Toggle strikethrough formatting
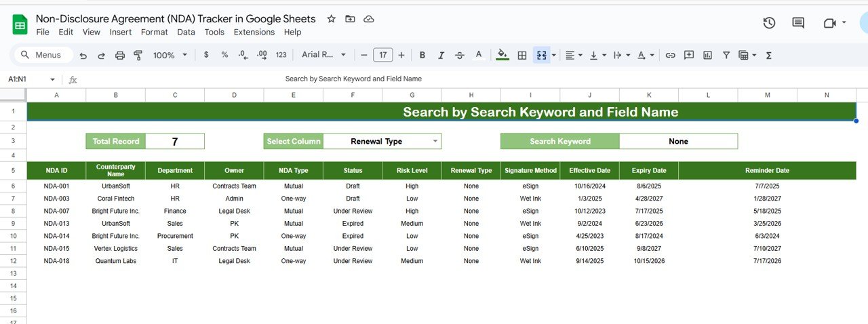Screen dimensions: 868x324 pos(460,55)
